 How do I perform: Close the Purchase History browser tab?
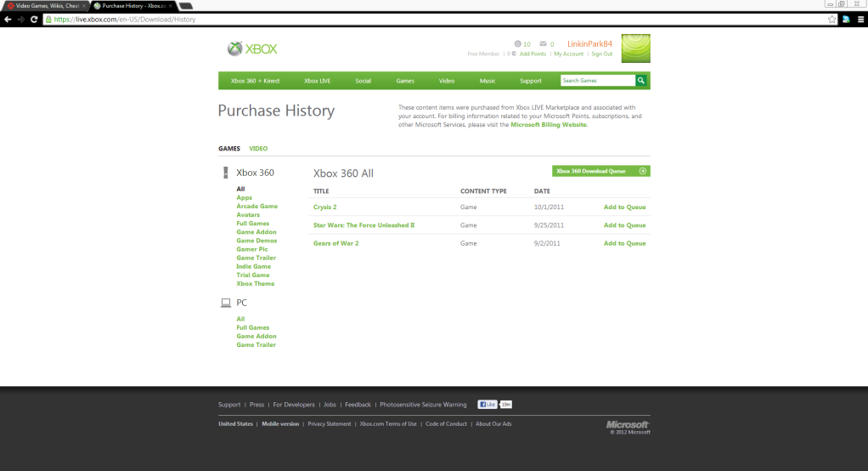click(171, 6)
